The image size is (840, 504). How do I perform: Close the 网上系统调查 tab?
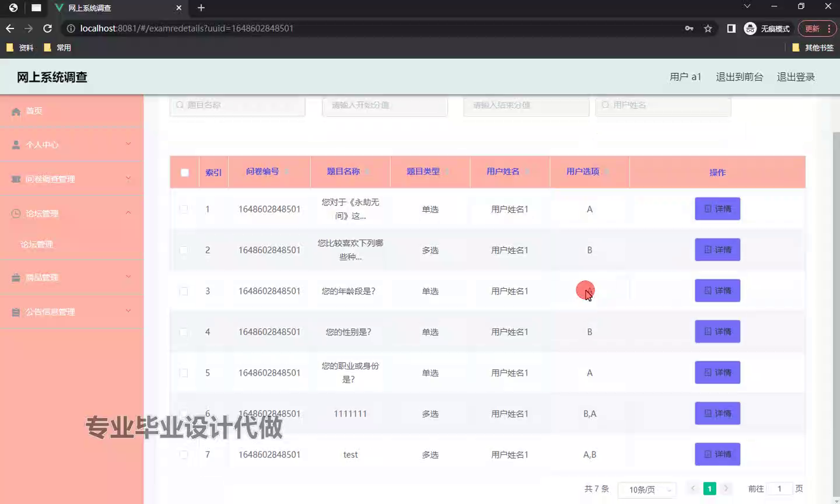click(179, 8)
